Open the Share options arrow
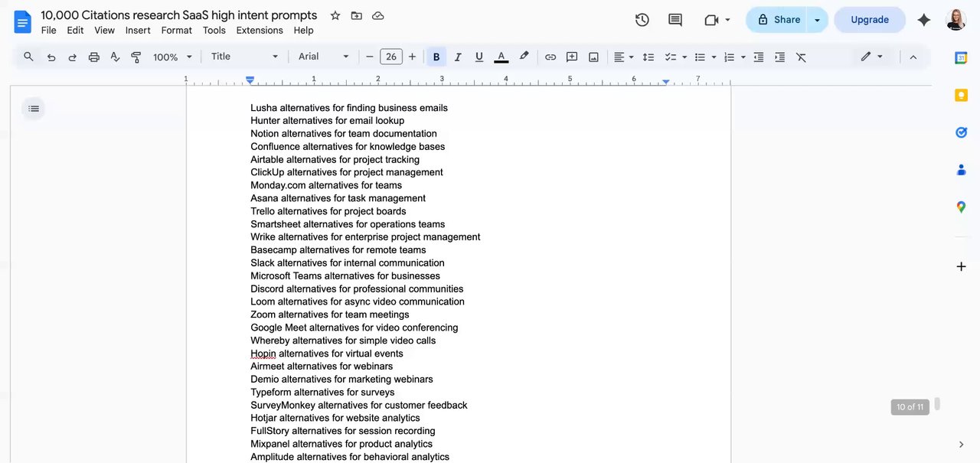980x463 pixels. pos(817,20)
